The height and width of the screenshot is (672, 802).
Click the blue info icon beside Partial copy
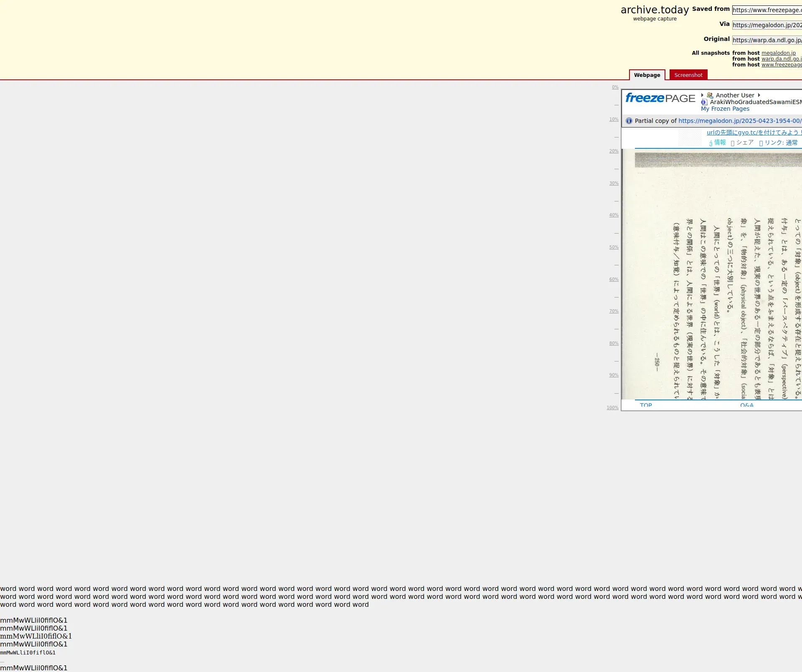(x=629, y=121)
